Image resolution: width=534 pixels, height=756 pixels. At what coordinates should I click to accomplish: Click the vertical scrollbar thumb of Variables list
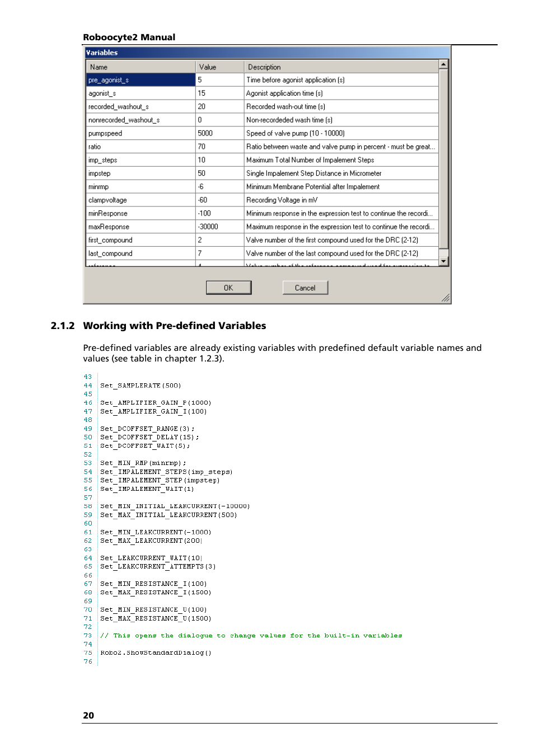coord(443,158)
